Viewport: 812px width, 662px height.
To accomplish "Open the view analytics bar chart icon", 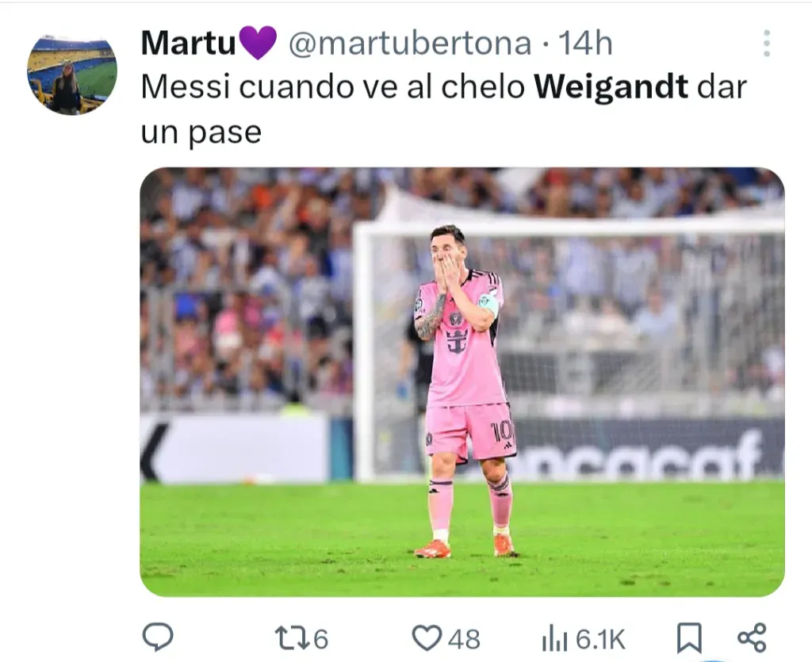I will point(554,637).
